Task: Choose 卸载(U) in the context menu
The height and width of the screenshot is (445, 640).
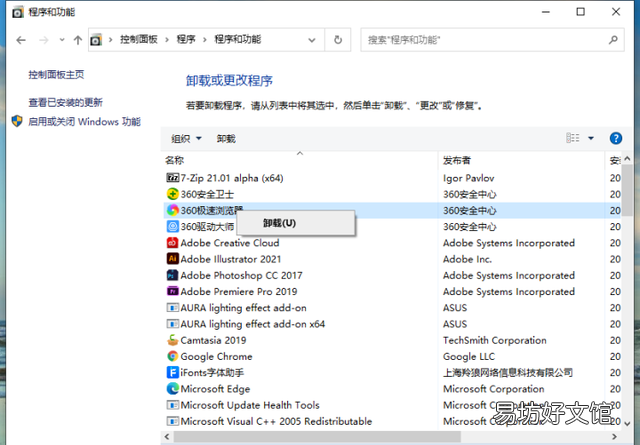Action: [296, 223]
